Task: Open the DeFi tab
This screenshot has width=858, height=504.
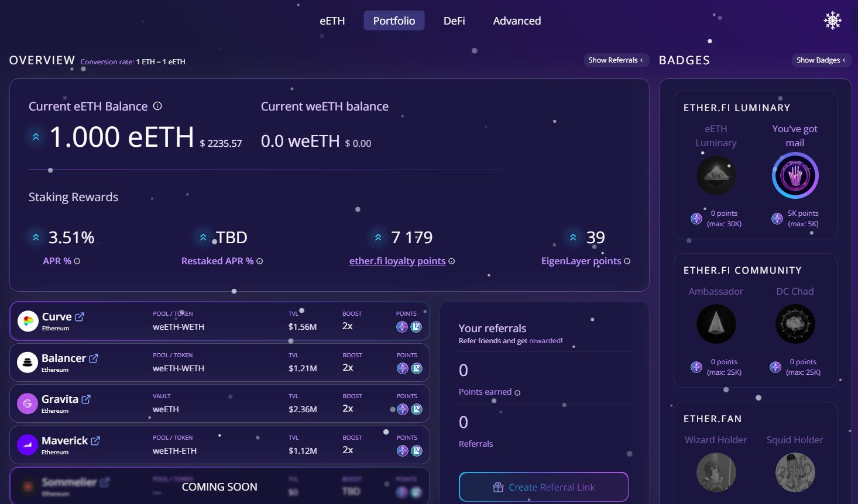Action: tap(454, 20)
